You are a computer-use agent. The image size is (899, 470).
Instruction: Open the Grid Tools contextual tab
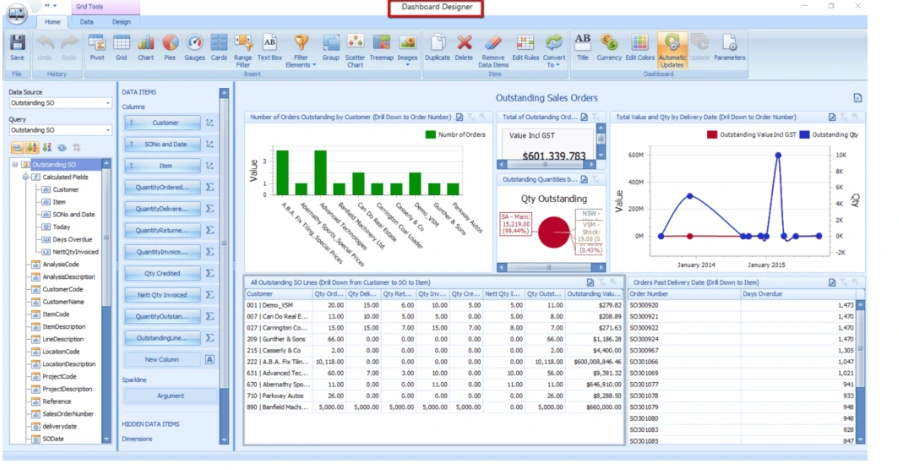coord(90,7)
